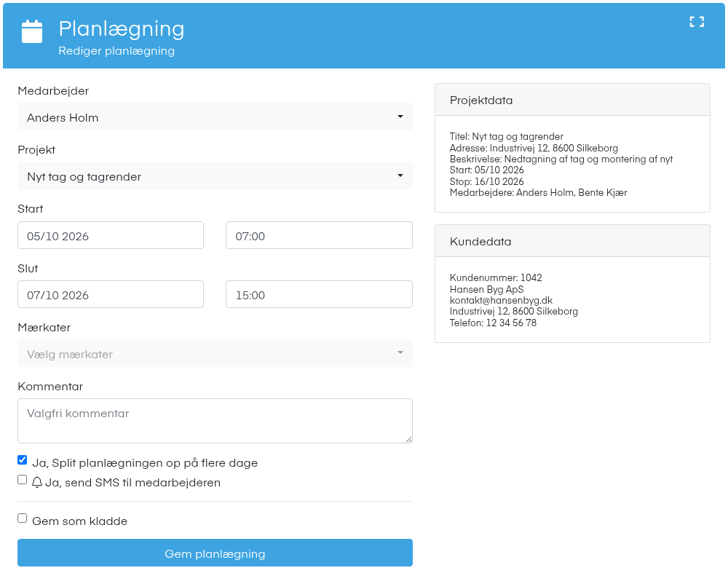Click the Medarbejdere: Anders Holm, Bente Kjær line
This screenshot has width=728, height=584.
(x=539, y=193)
